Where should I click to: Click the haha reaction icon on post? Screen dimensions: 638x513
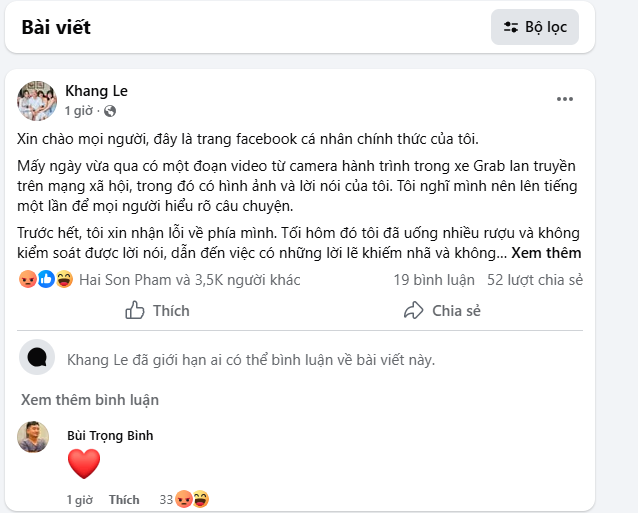click(64, 279)
